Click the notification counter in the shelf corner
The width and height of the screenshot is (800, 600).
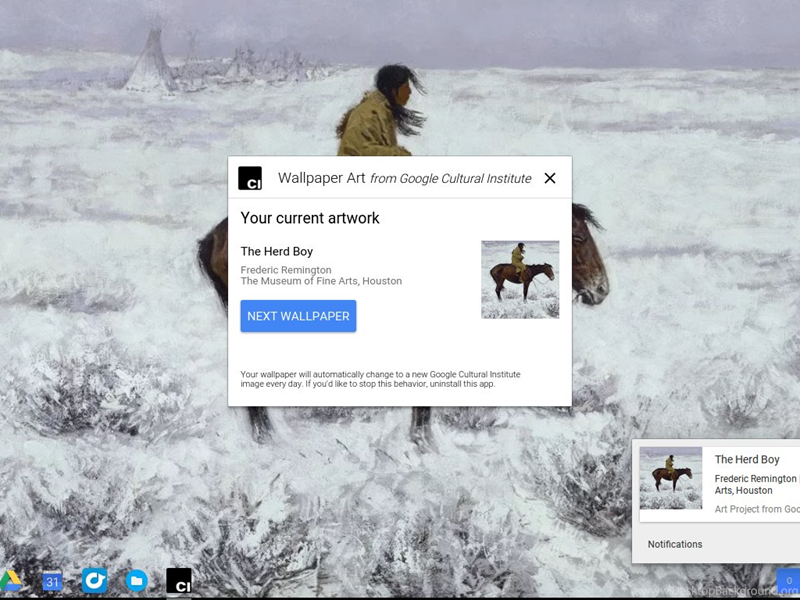(x=788, y=581)
